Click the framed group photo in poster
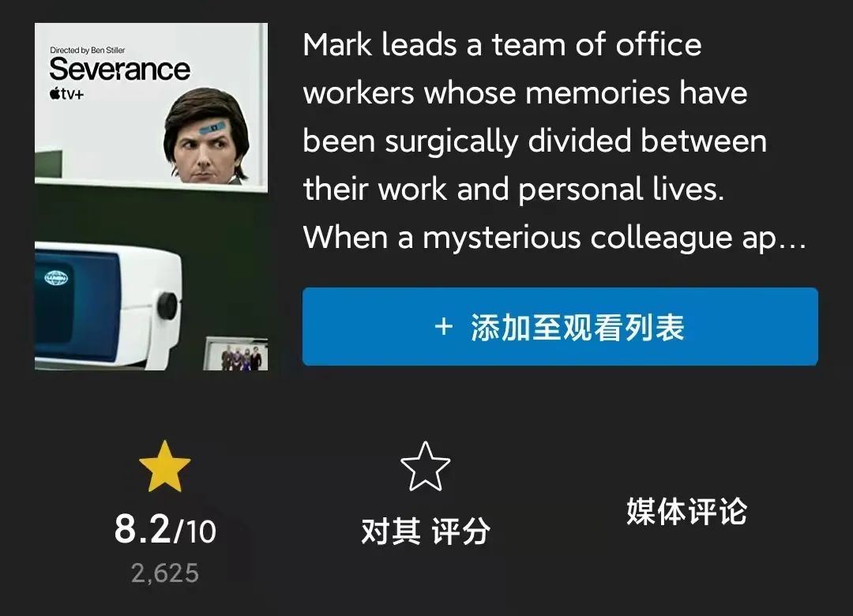The image size is (853, 616). 235,354
